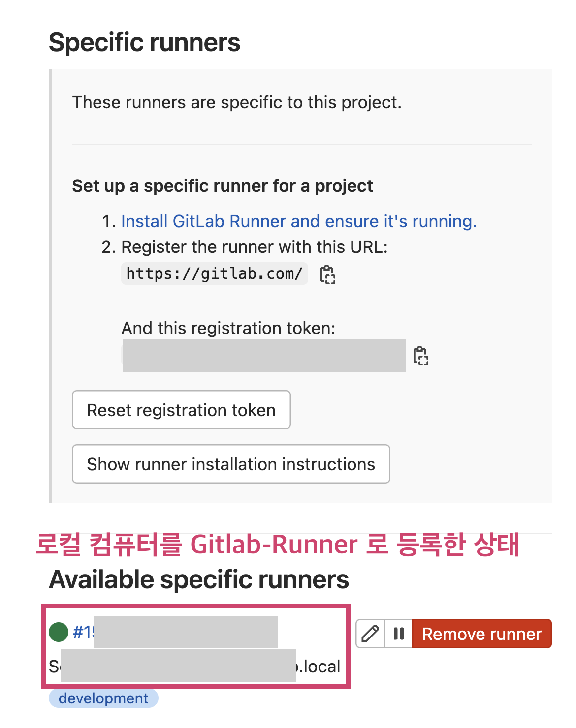The height and width of the screenshot is (728, 576).
Task: Expand the runner installation instructions panel
Action: pyautogui.click(x=230, y=464)
